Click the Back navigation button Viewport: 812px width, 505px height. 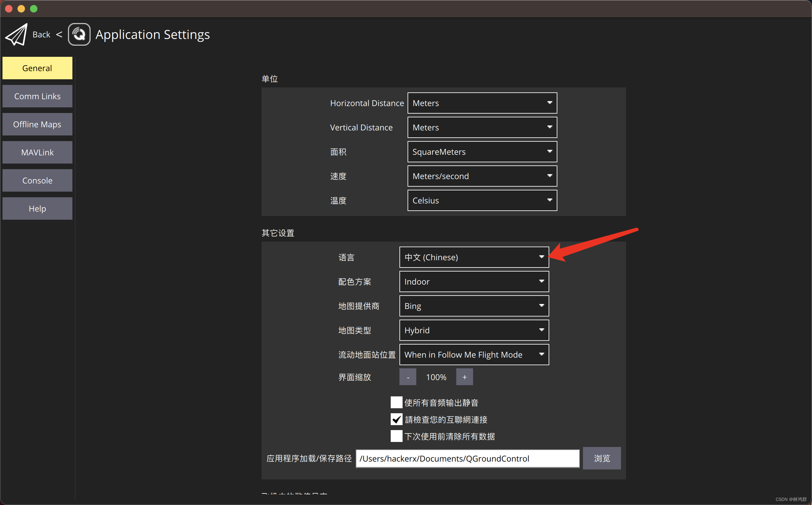coord(41,34)
